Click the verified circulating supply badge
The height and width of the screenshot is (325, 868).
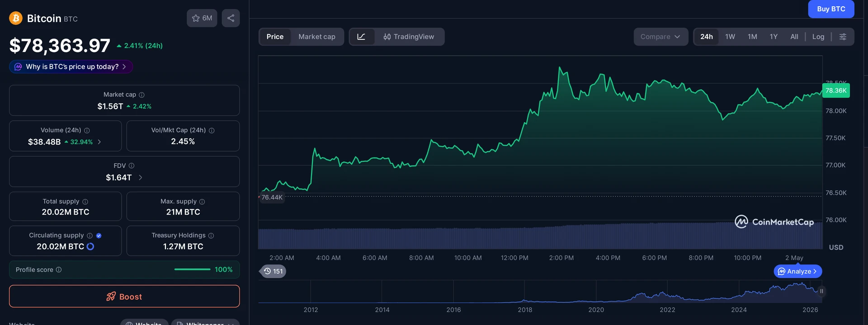(99, 235)
